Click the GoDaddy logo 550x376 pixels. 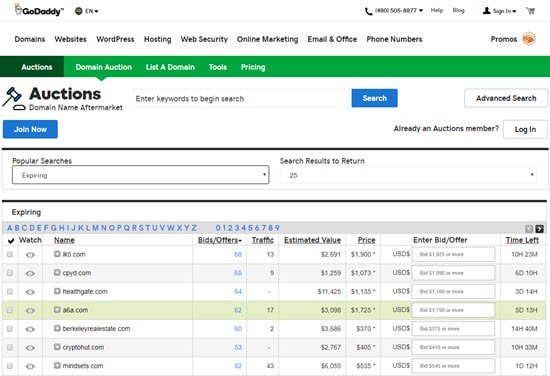pyautogui.click(x=39, y=11)
